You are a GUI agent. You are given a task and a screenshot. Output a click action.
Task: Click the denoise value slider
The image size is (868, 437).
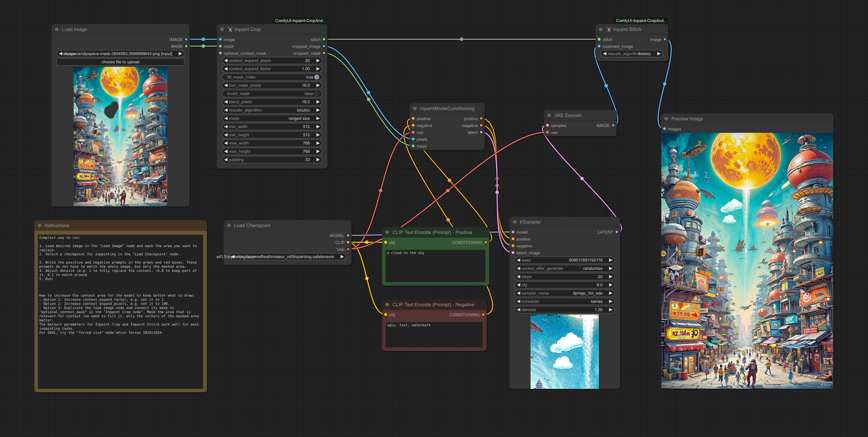[565, 310]
